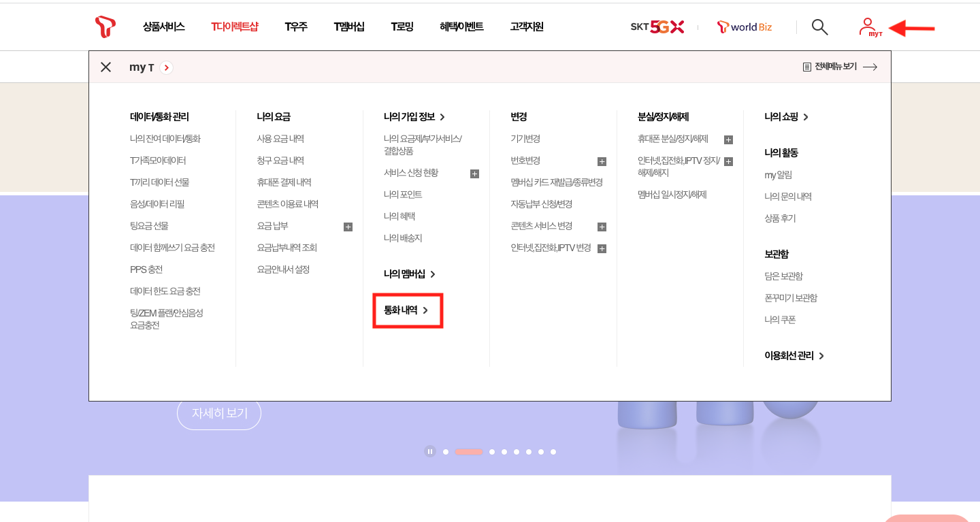Expand the 번호변경 plus button

pyautogui.click(x=602, y=161)
